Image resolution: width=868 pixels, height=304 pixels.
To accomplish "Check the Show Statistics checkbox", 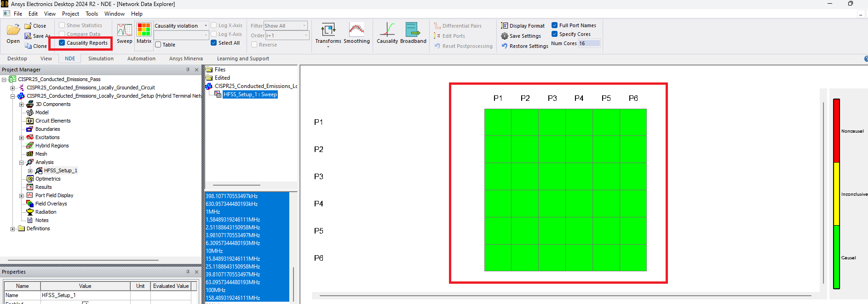I will coord(62,25).
